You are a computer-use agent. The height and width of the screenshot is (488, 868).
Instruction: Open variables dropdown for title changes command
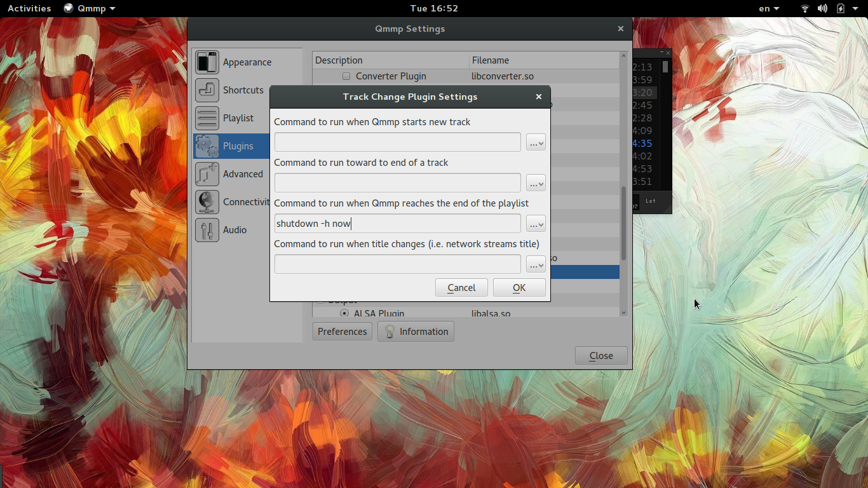[x=536, y=265]
